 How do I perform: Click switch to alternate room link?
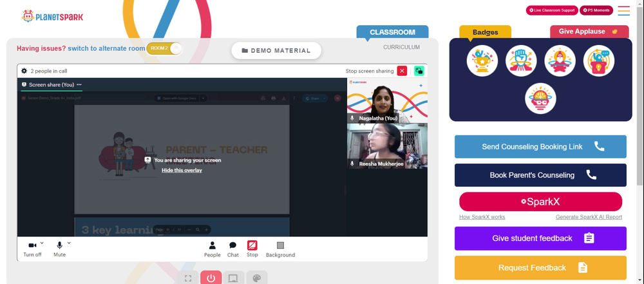click(x=106, y=48)
